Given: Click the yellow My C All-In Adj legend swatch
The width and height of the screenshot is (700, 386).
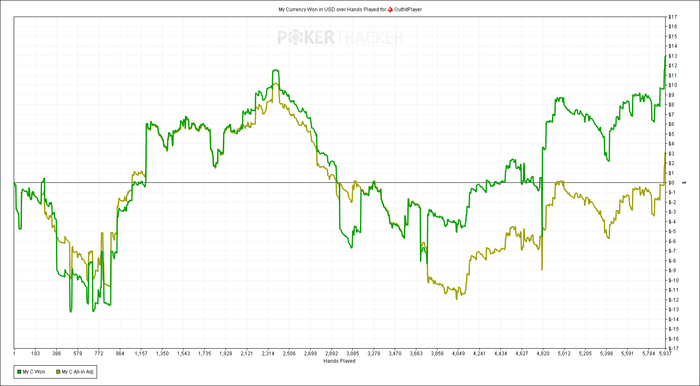Looking at the screenshot, I should 58,371.
